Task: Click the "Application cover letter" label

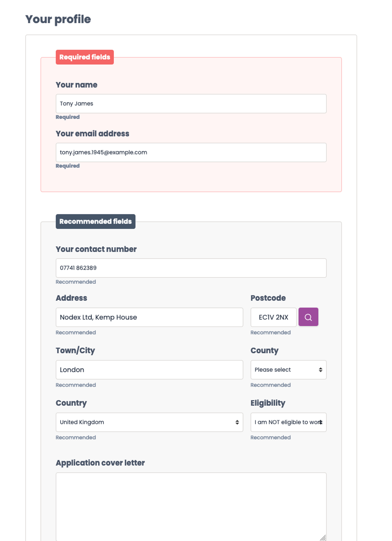Action: pos(100,463)
